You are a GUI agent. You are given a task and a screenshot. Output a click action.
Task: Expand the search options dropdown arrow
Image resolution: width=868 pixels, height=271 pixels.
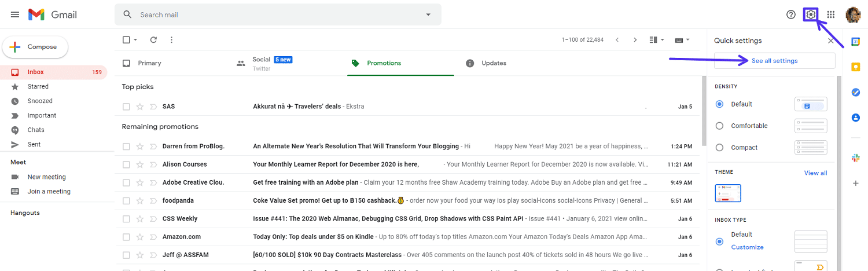point(428,14)
